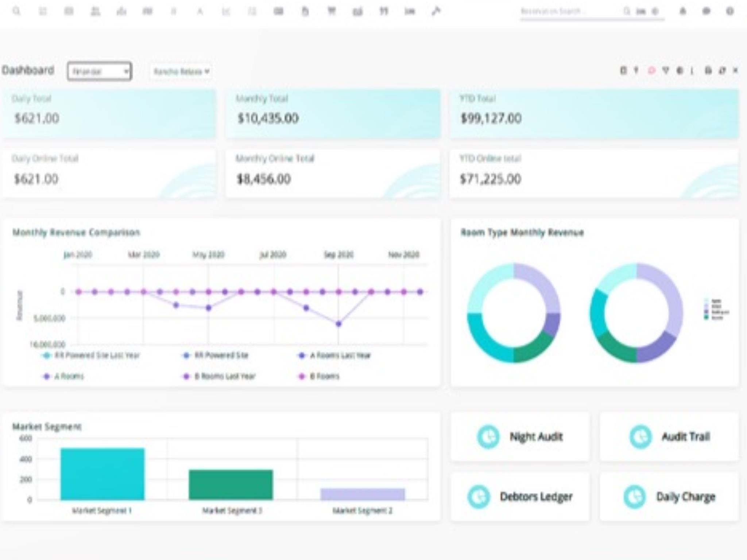Click the wrench tools icon in toolbar
Viewport: 747px width, 560px height.
pyautogui.click(x=436, y=11)
